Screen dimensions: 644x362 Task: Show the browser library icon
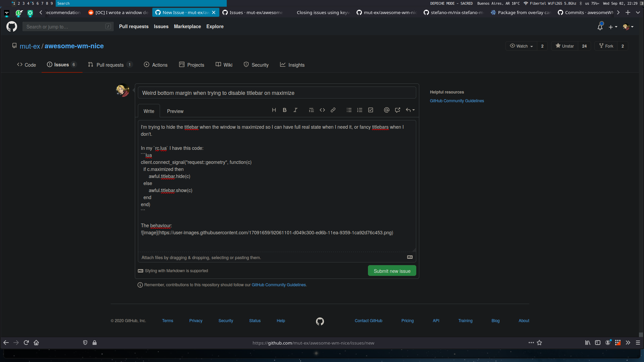[x=588, y=343]
